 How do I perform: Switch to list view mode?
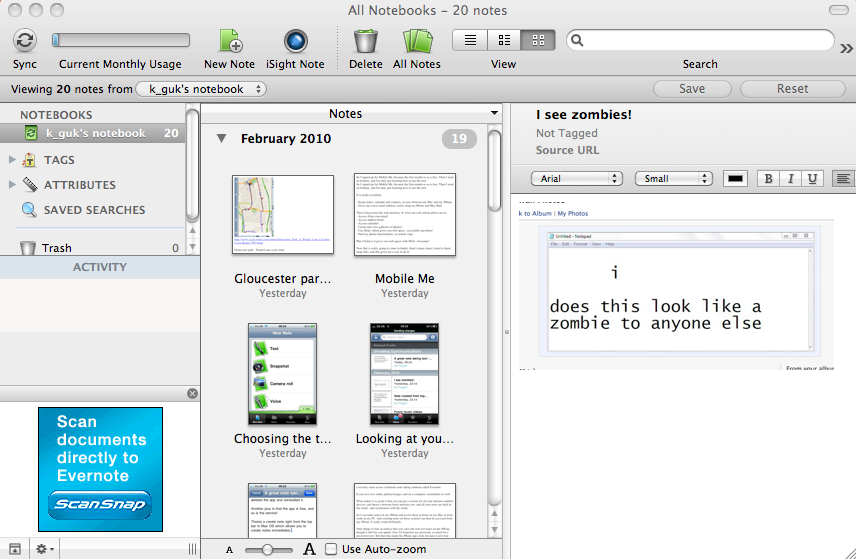pyautogui.click(x=470, y=40)
